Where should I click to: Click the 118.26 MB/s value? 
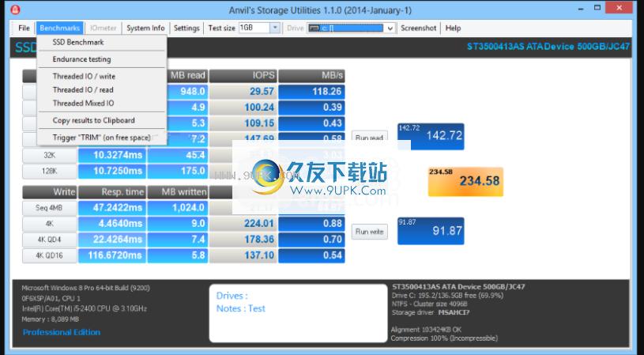312,91
